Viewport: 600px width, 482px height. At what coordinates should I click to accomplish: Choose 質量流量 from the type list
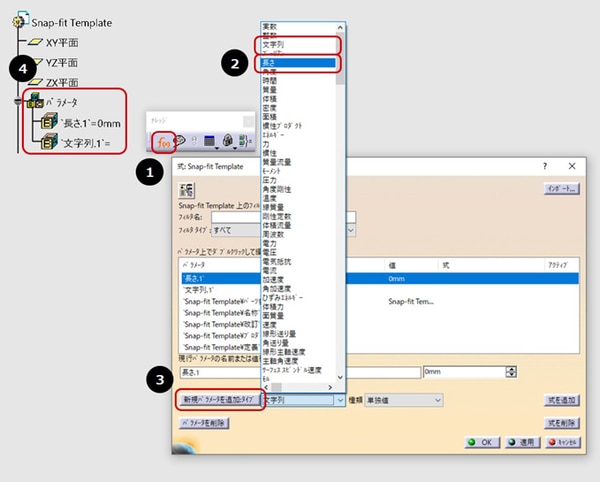(x=277, y=162)
